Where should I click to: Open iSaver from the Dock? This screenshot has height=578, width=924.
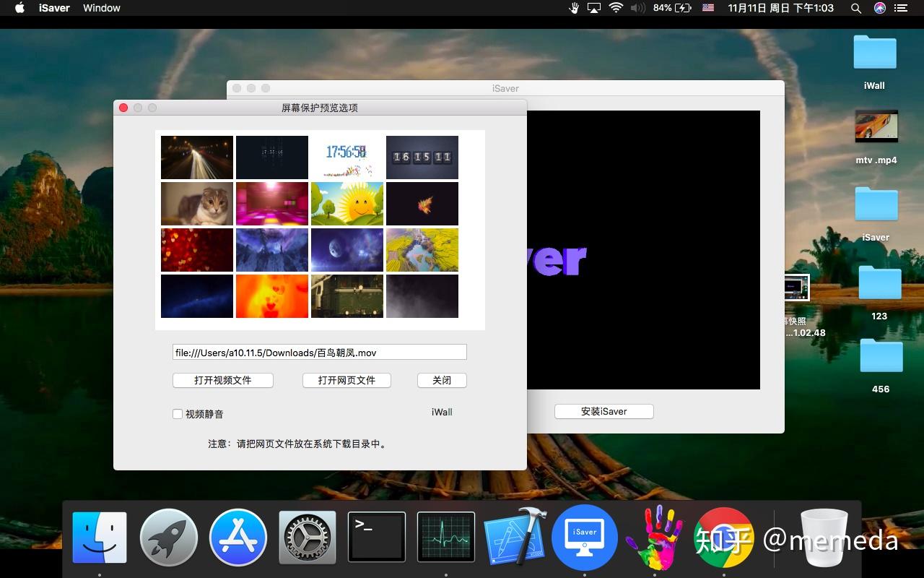tap(584, 536)
